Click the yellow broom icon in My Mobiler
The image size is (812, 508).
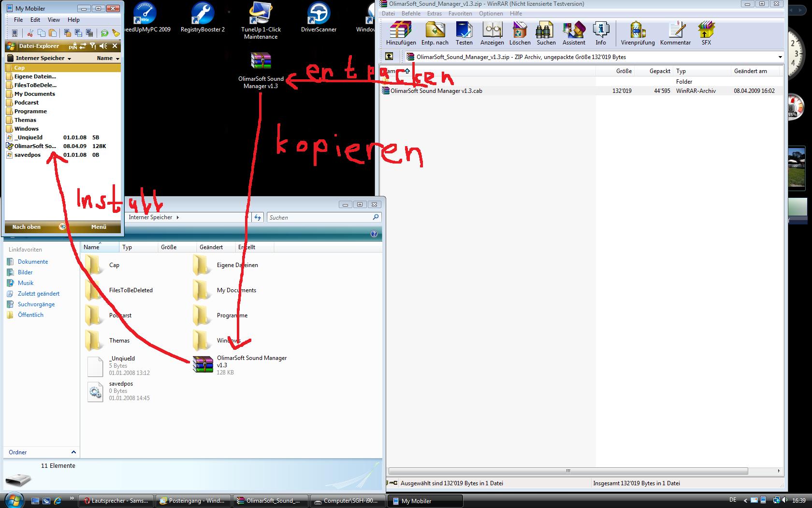pos(116,33)
